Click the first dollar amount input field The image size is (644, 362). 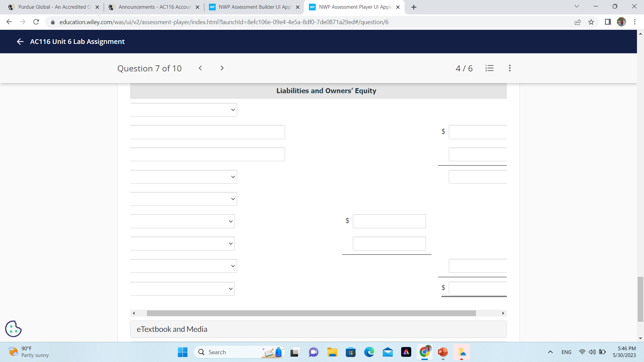coord(478,132)
